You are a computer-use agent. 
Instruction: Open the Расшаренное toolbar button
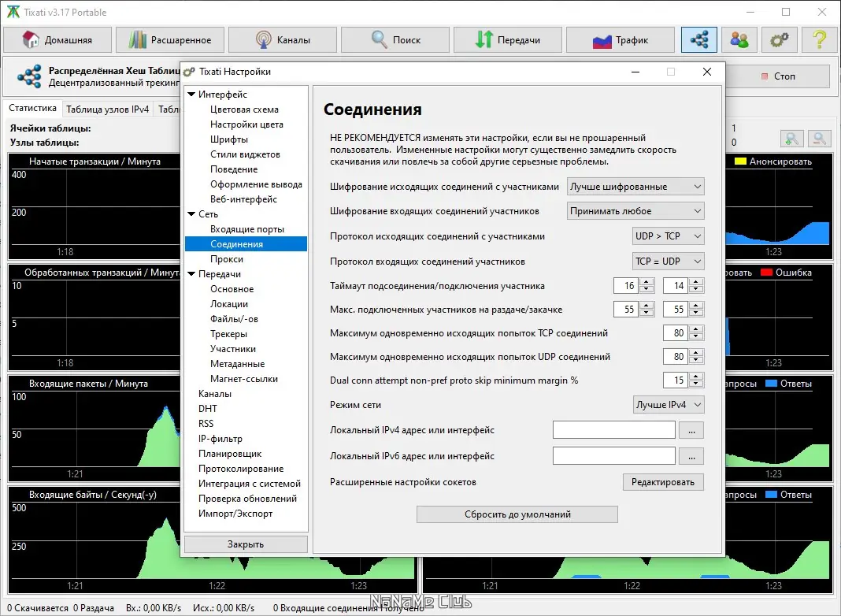[170, 39]
